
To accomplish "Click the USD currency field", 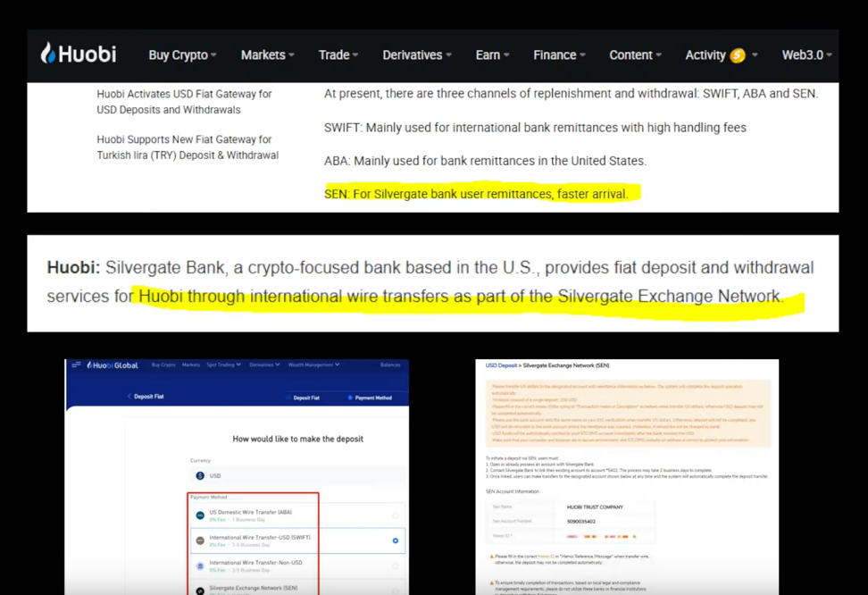I will point(297,476).
